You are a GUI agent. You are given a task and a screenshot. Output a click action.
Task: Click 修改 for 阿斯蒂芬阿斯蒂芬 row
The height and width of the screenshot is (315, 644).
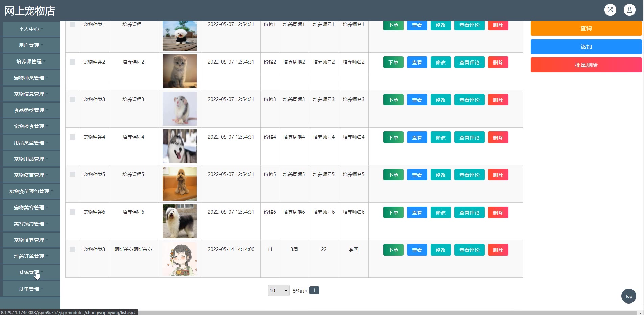click(x=441, y=250)
